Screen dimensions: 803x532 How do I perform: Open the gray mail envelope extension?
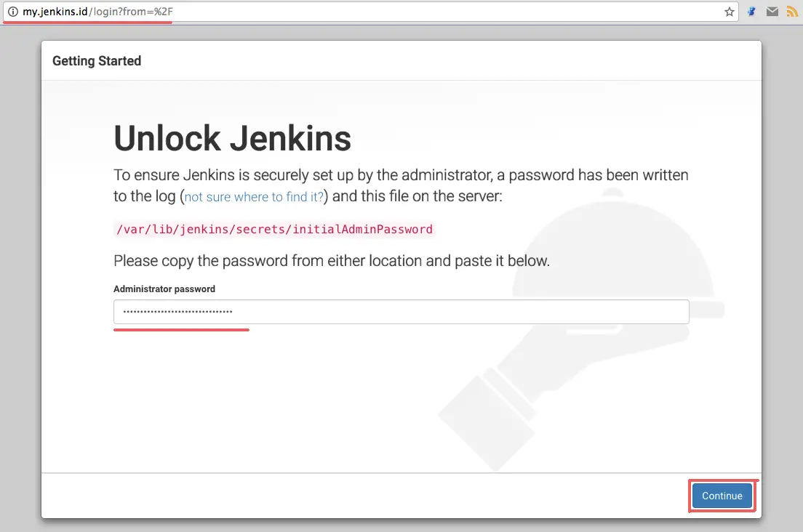[772, 11]
